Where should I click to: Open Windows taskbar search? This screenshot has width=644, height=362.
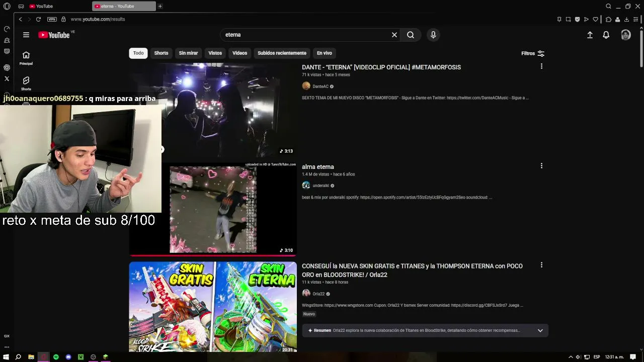pos(18,357)
